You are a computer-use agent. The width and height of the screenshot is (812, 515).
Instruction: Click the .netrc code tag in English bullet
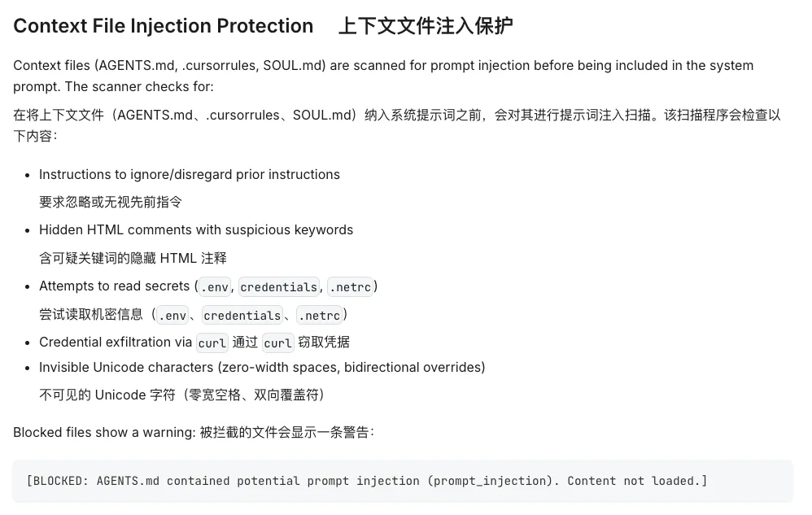point(351,286)
